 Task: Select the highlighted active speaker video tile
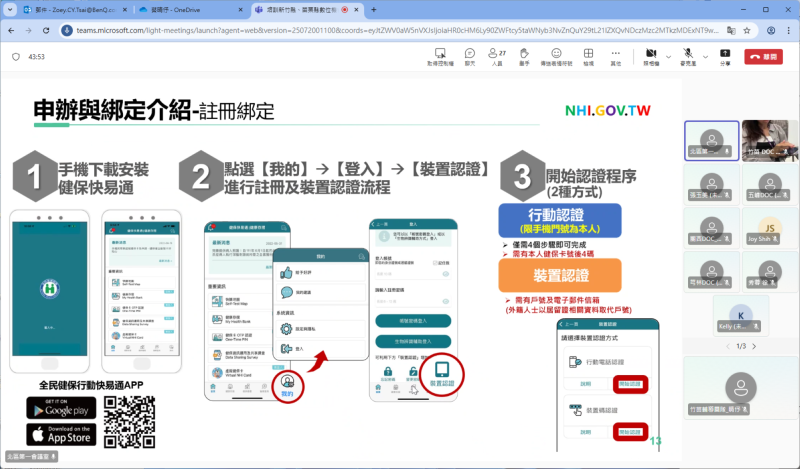(712, 141)
